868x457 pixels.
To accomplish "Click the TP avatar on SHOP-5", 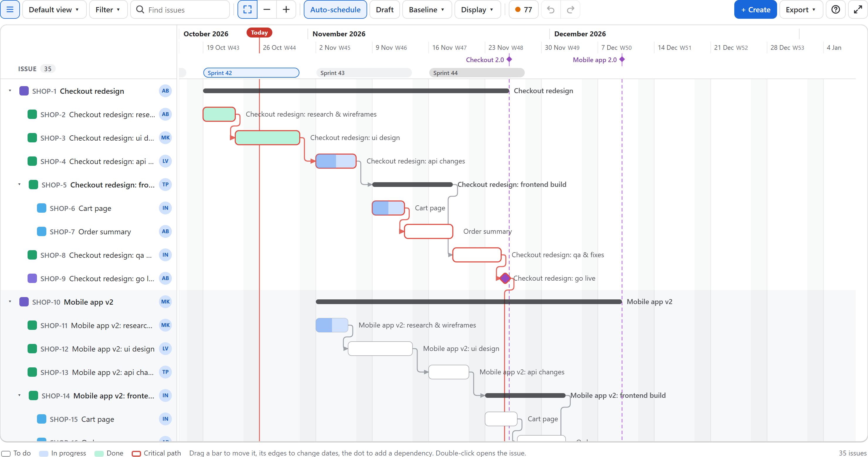I will tap(165, 185).
